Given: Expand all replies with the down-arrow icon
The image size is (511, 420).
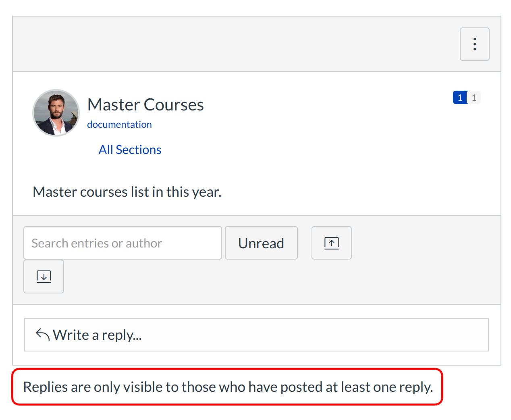Looking at the screenshot, I should coord(44,277).
